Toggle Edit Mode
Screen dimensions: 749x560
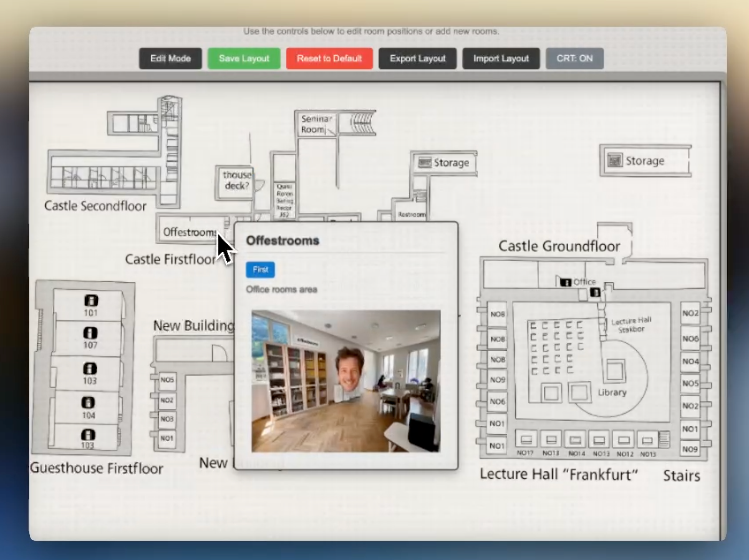[170, 59]
